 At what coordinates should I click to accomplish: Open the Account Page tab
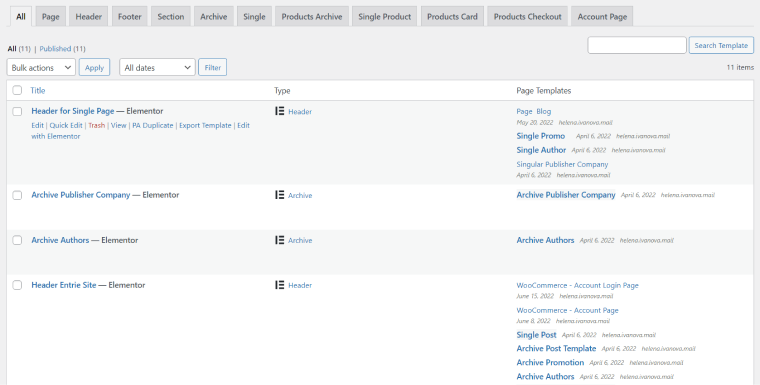(602, 16)
